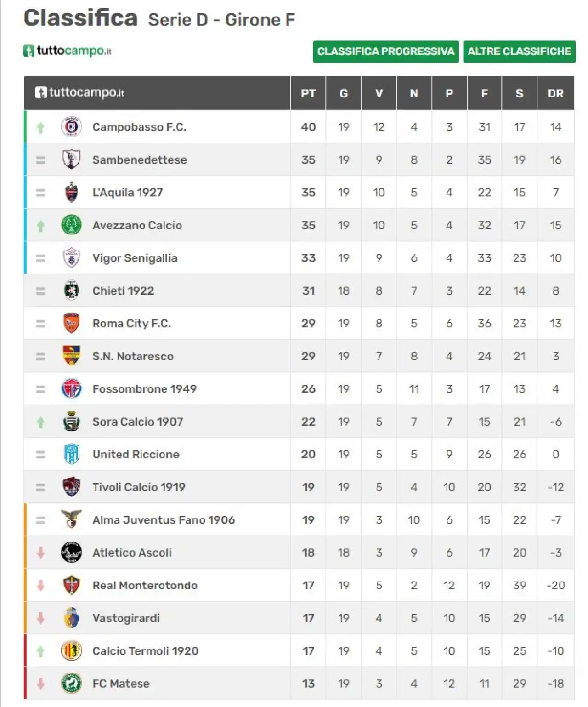Click the tuttocampo.it logo under the title
This screenshot has width=588, height=707.
(68, 51)
